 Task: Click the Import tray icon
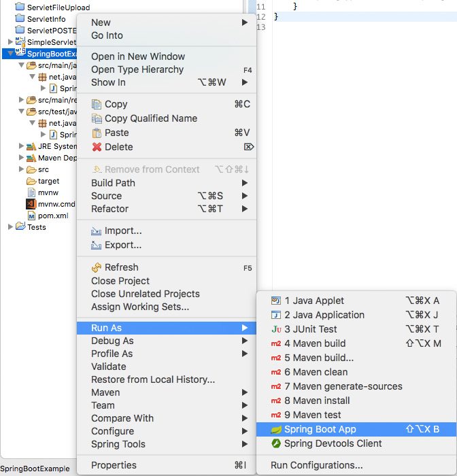97,231
